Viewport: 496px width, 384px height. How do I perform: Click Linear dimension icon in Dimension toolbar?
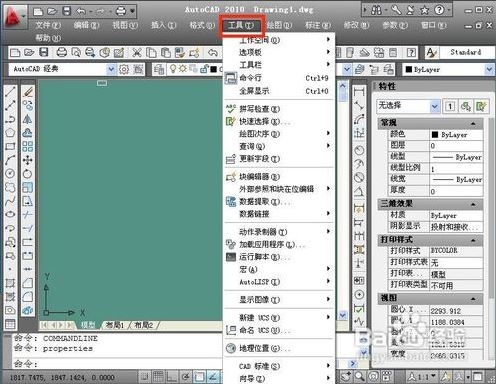(x=359, y=91)
